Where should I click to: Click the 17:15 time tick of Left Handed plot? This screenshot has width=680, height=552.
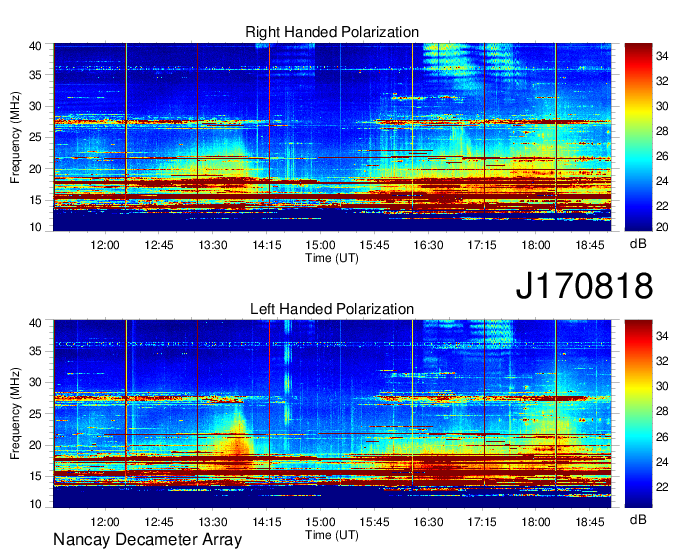(x=482, y=522)
